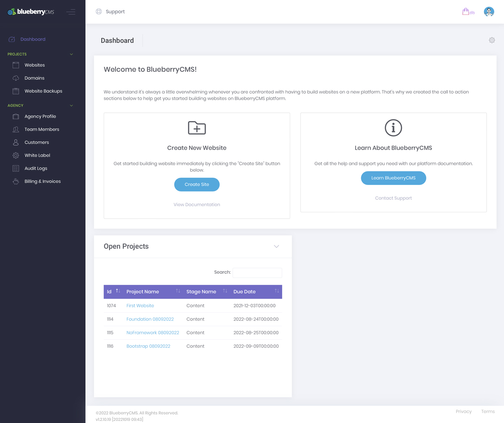
Task: Click the Websites window icon
Action: tap(16, 65)
